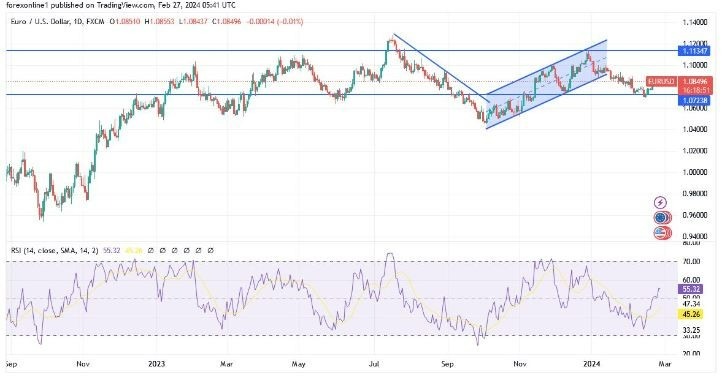Click the high value H1.08553 in header
The height and width of the screenshot is (378, 722).
(159, 21)
